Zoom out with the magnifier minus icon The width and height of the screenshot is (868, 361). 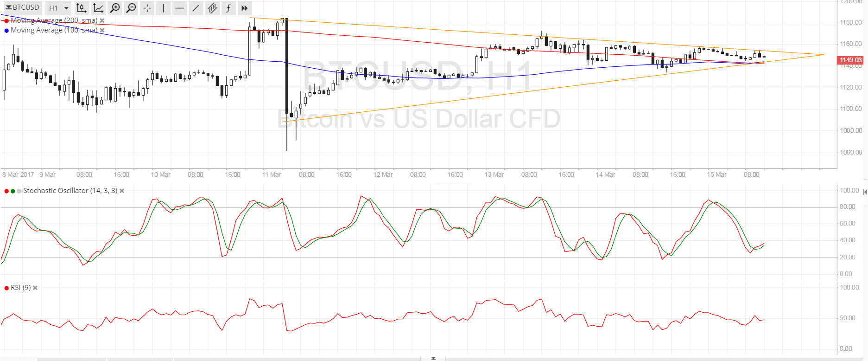[x=131, y=8]
